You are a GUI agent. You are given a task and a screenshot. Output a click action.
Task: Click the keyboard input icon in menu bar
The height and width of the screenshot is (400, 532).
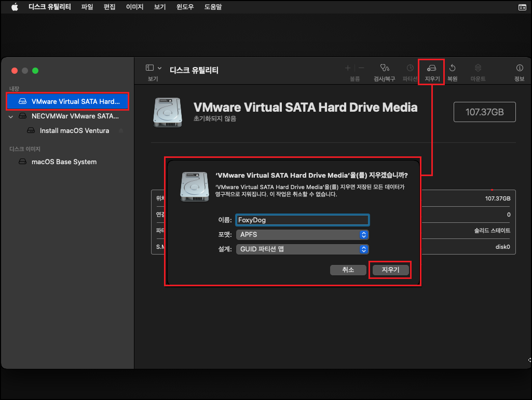coord(522,7)
